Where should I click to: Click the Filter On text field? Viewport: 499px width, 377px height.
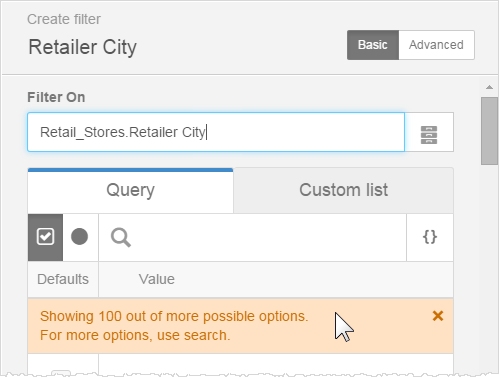click(x=216, y=132)
